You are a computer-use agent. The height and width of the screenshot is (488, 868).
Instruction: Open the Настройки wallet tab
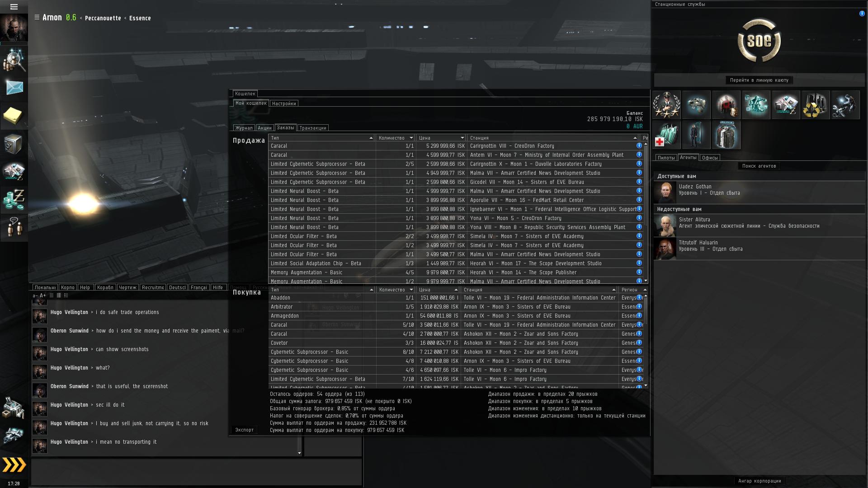284,103
